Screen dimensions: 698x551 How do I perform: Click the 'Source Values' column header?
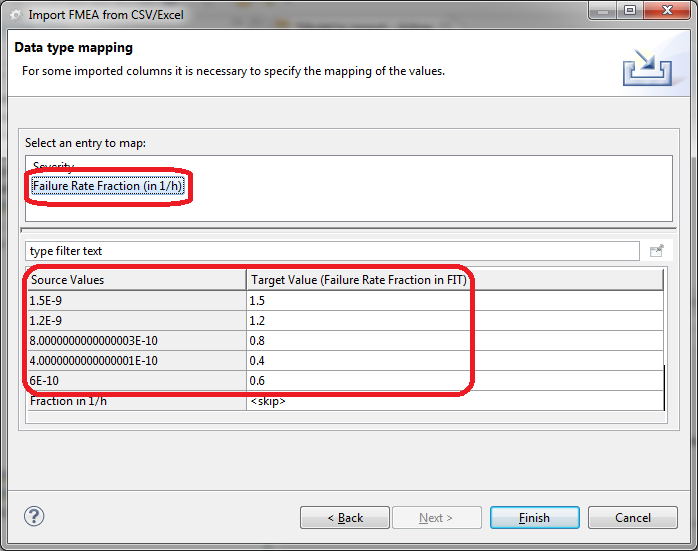[x=136, y=280]
